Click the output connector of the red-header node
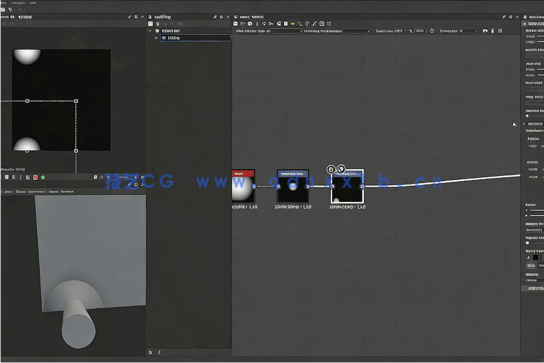Image resolution: width=544 pixels, height=363 pixels. click(254, 187)
